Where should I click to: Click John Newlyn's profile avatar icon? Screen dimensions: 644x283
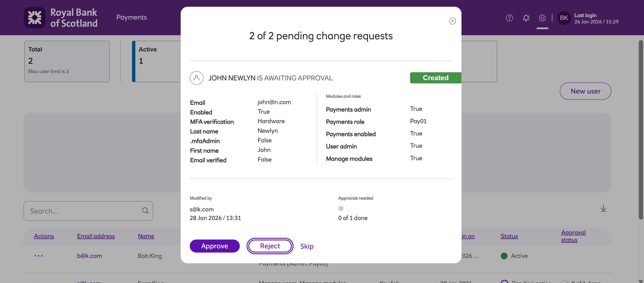[x=196, y=78]
